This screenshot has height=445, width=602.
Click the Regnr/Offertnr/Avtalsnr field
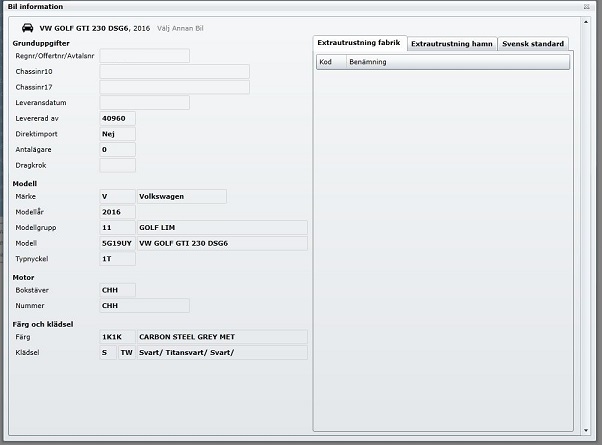[144, 55]
